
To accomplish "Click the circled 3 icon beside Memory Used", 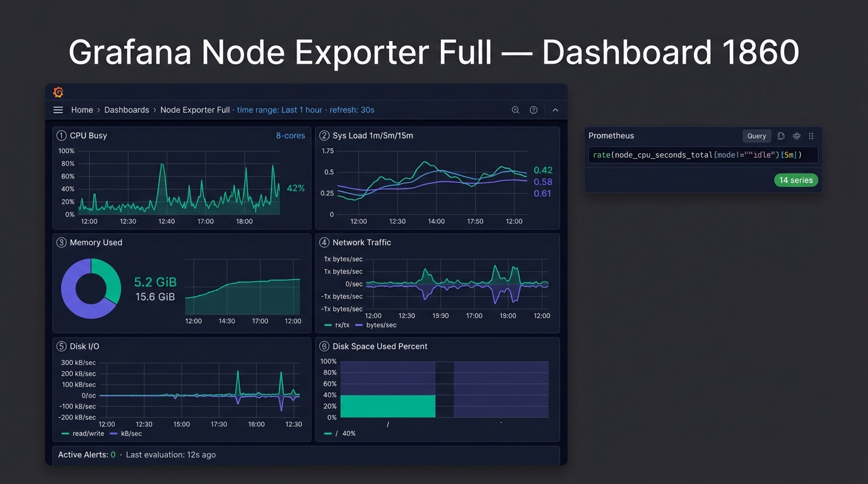I will click(61, 243).
